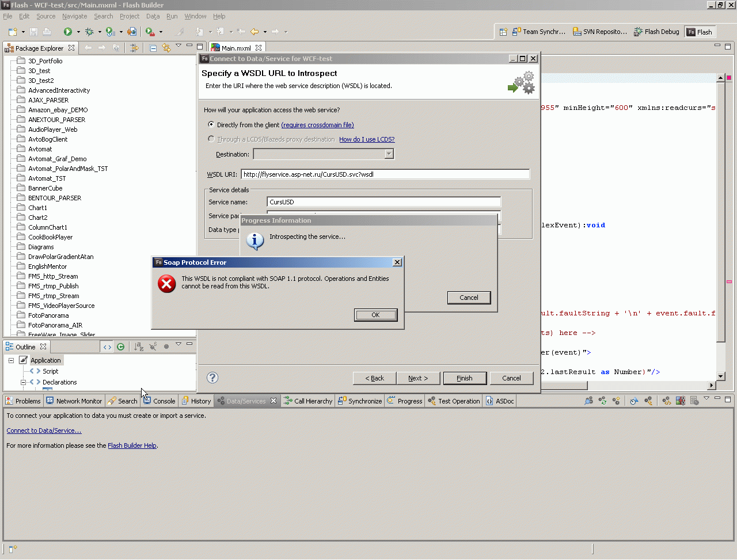Viewport: 737px width, 560px height.
Task: Click the Outline source mode angle-brackets icon
Action: [107, 346]
